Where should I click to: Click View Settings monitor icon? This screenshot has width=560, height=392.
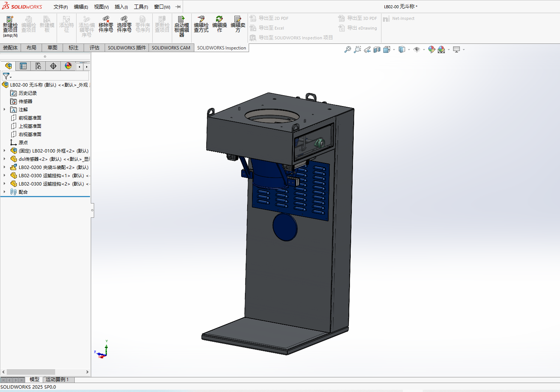coord(456,49)
